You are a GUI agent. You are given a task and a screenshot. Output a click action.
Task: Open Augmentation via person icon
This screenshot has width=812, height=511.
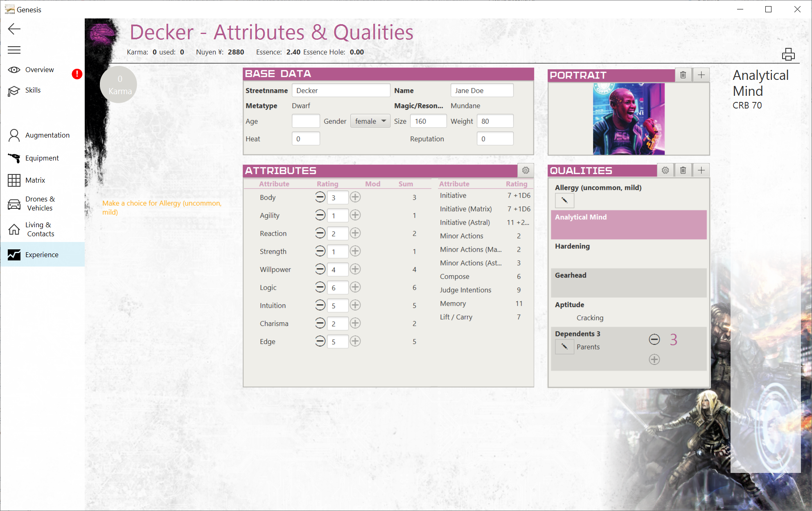coord(14,135)
